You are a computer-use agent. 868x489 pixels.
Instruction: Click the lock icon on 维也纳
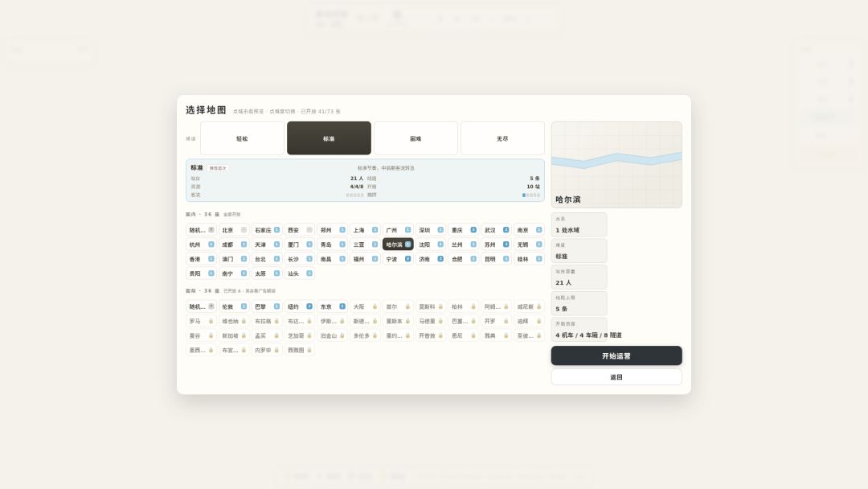pyautogui.click(x=244, y=321)
